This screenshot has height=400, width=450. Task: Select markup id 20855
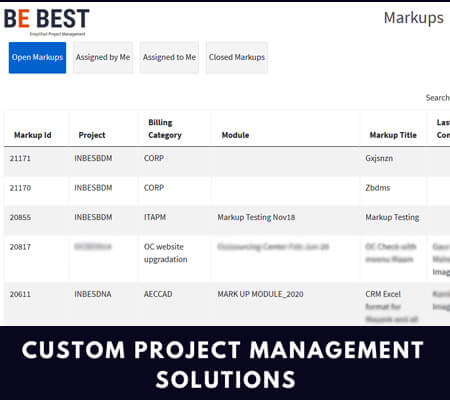coord(20,217)
